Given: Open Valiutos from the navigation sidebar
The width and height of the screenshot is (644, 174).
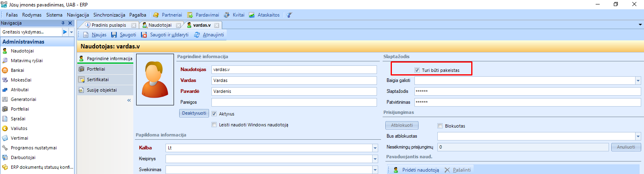Looking at the screenshot, I should [x=19, y=128].
